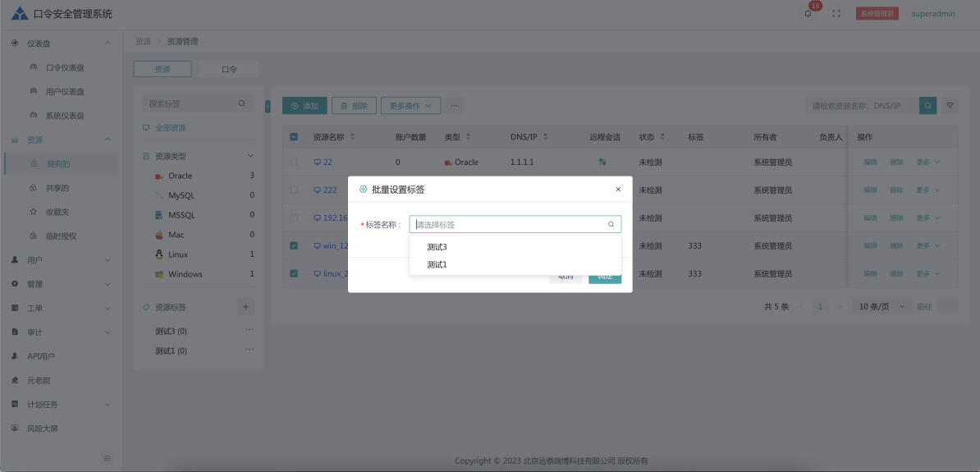Click the 删除 toolbar button
The width and height of the screenshot is (980, 472).
click(x=354, y=106)
